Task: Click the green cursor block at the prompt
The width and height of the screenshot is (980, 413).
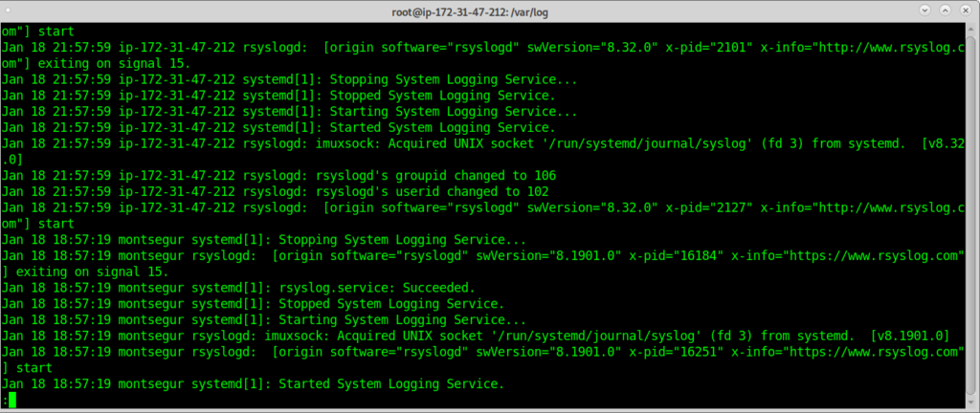Action: (11, 400)
